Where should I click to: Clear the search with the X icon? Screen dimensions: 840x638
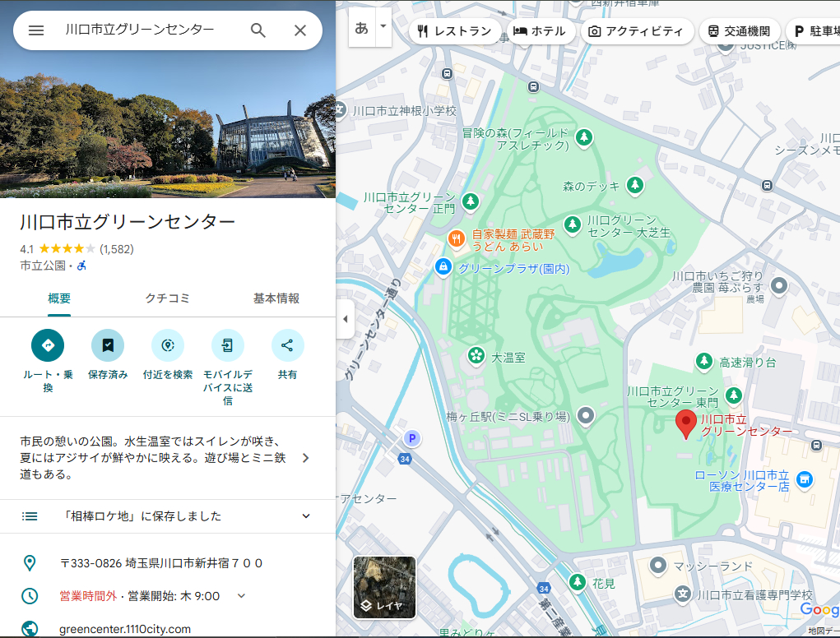[x=300, y=30]
